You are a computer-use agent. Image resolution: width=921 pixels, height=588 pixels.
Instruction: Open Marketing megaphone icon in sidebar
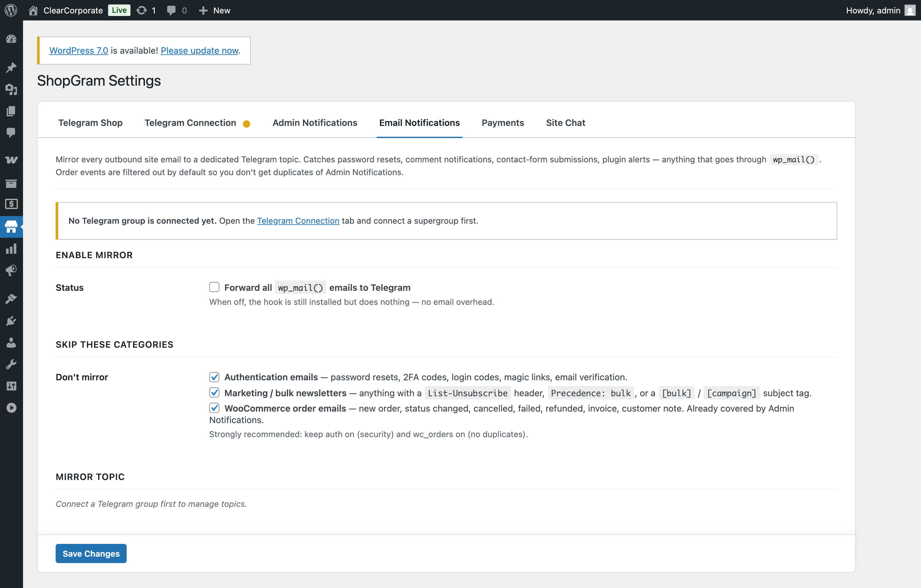coord(11,271)
